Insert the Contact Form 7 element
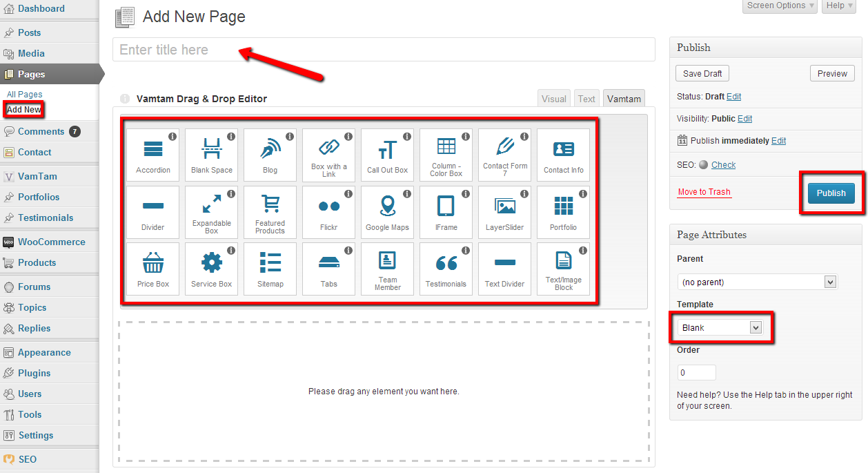This screenshot has width=868, height=473. pyautogui.click(x=505, y=155)
